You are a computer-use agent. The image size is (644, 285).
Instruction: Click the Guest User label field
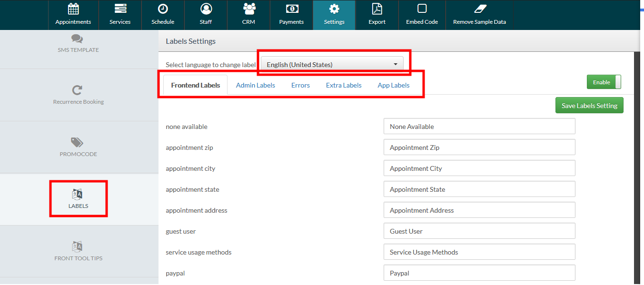(x=479, y=231)
